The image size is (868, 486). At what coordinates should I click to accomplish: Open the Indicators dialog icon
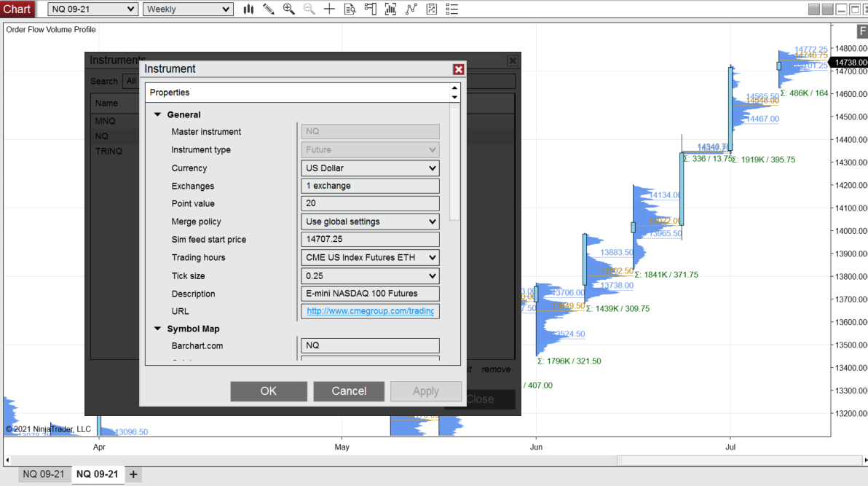[411, 9]
